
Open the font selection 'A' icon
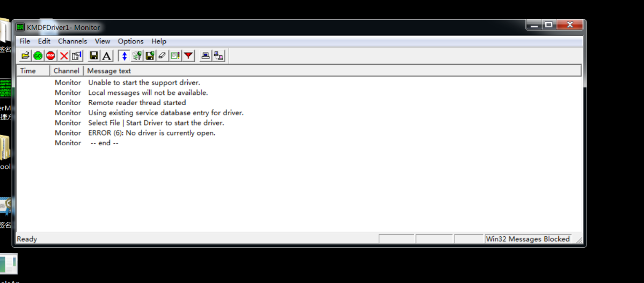[107, 55]
